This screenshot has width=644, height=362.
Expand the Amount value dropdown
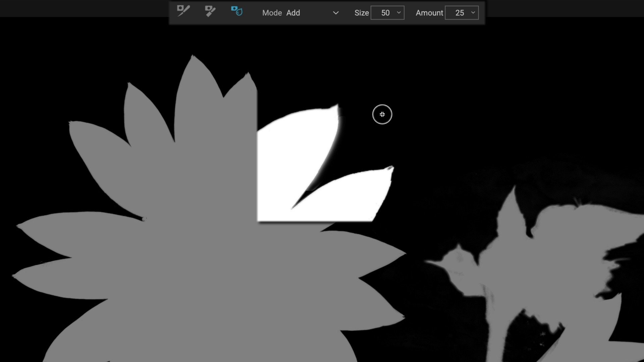click(473, 13)
